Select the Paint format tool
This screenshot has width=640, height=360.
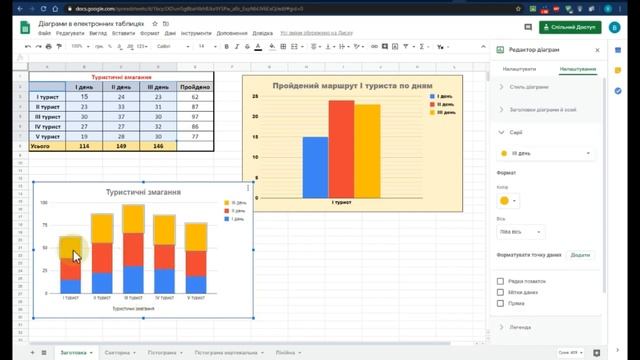(59, 47)
